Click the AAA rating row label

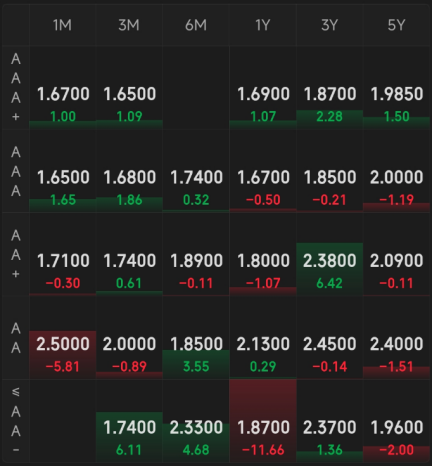[x=16, y=171]
